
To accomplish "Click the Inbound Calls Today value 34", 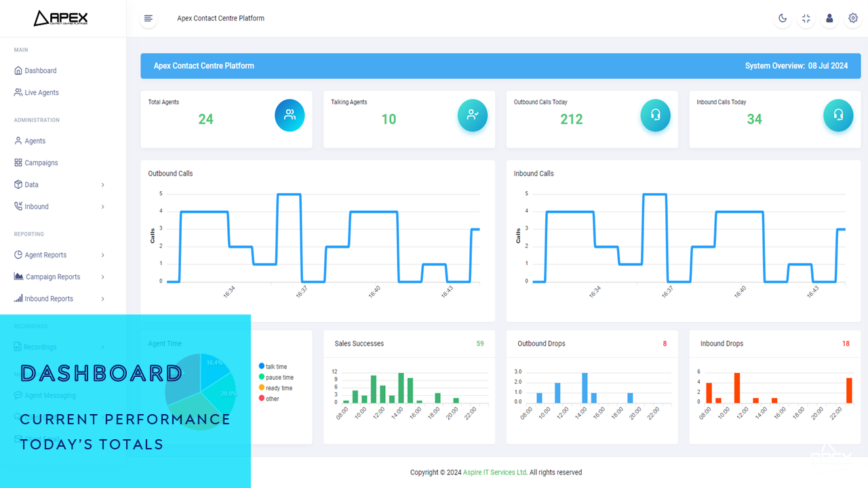I will 754,119.
